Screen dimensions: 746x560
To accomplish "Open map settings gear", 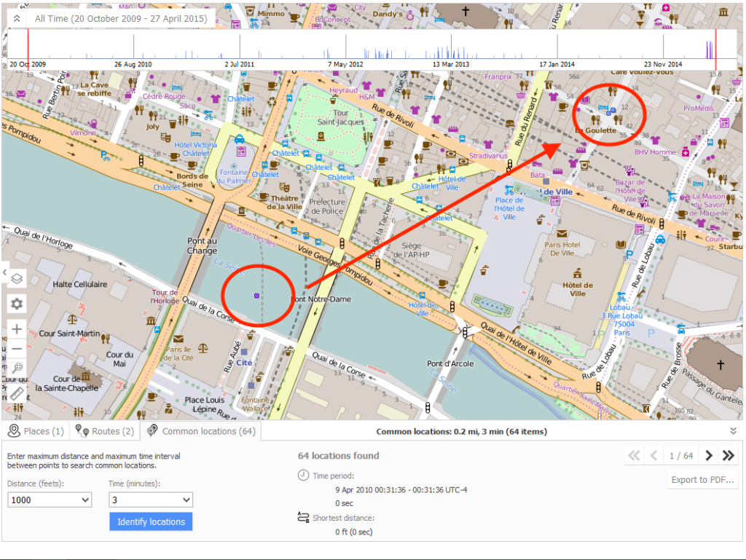I will (x=17, y=304).
